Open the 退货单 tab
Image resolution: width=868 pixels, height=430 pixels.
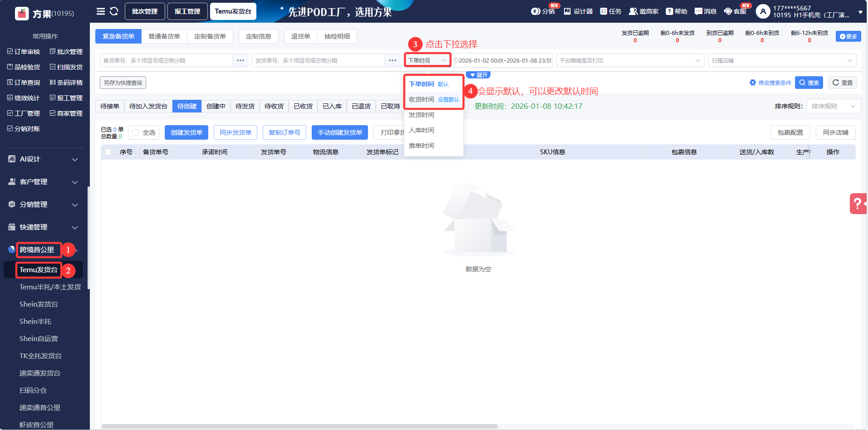coord(301,36)
